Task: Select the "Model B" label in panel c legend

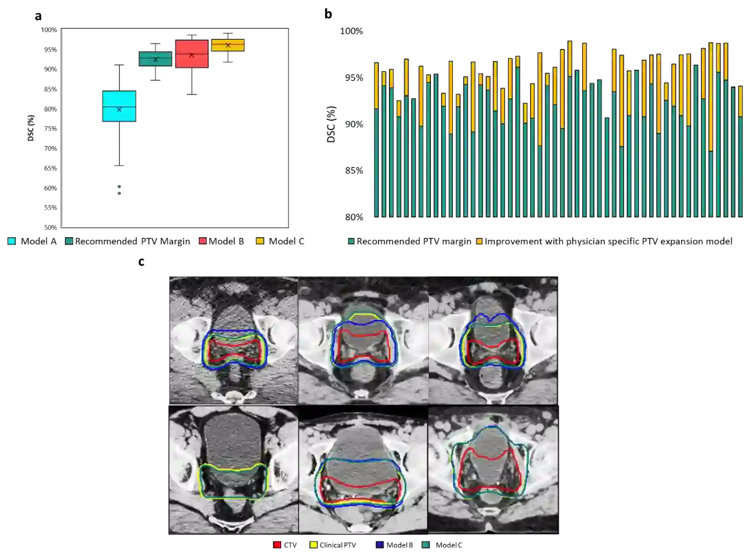Action: coord(400,545)
